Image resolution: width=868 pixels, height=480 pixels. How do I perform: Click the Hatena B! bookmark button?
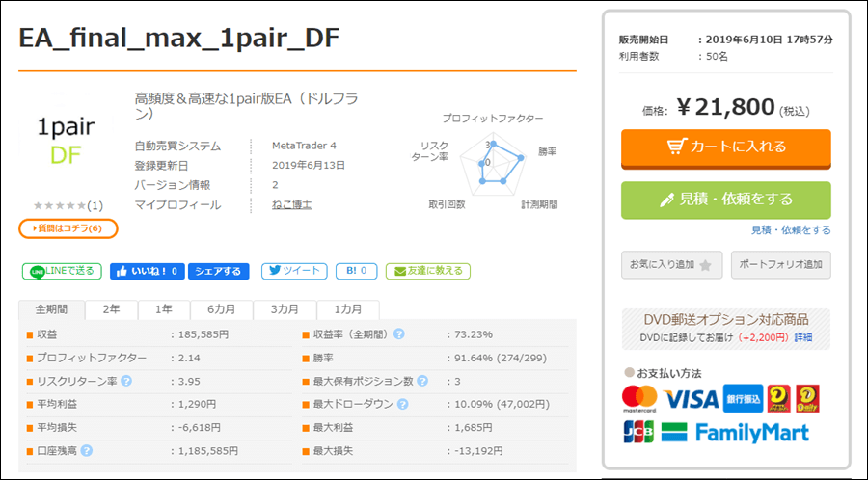(x=356, y=271)
